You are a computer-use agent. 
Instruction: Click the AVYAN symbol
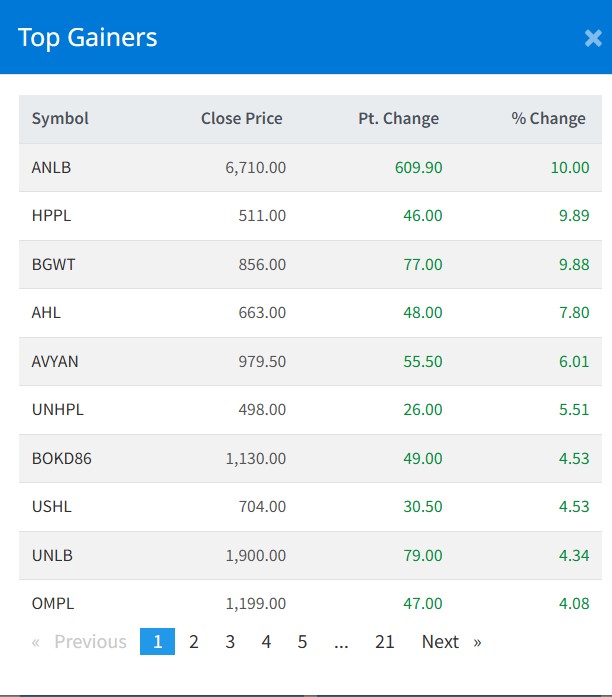click(55, 361)
